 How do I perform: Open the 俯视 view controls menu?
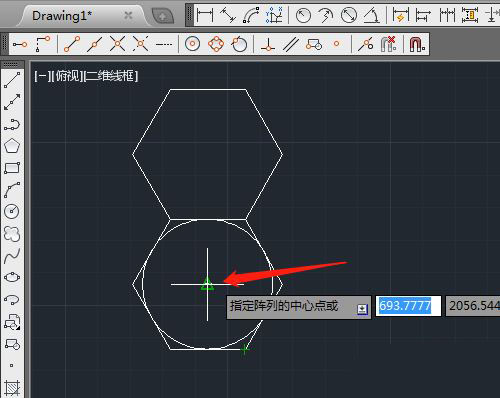pyautogui.click(x=68, y=76)
